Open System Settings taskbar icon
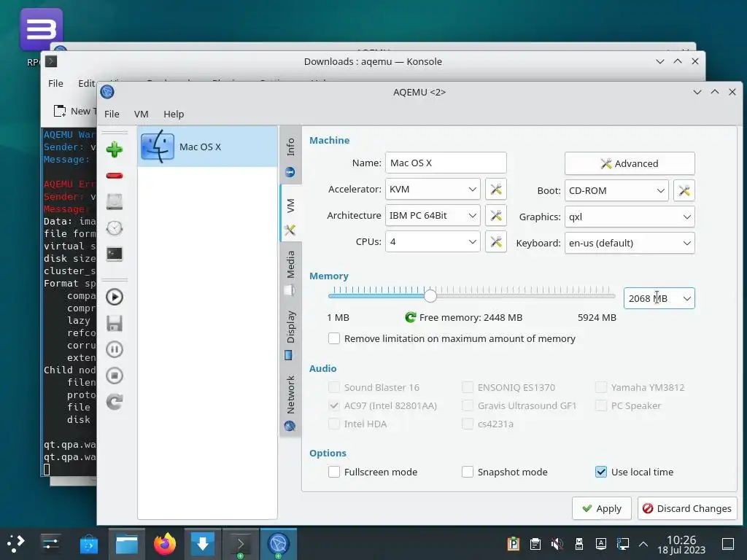This screenshot has height=560, width=747. [x=50, y=544]
